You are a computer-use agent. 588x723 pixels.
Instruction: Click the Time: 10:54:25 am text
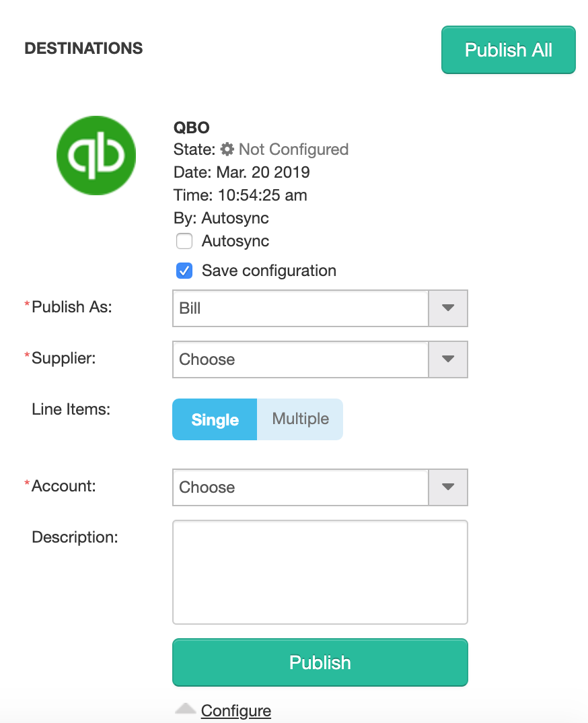pyautogui.click(x=240, y=195)
